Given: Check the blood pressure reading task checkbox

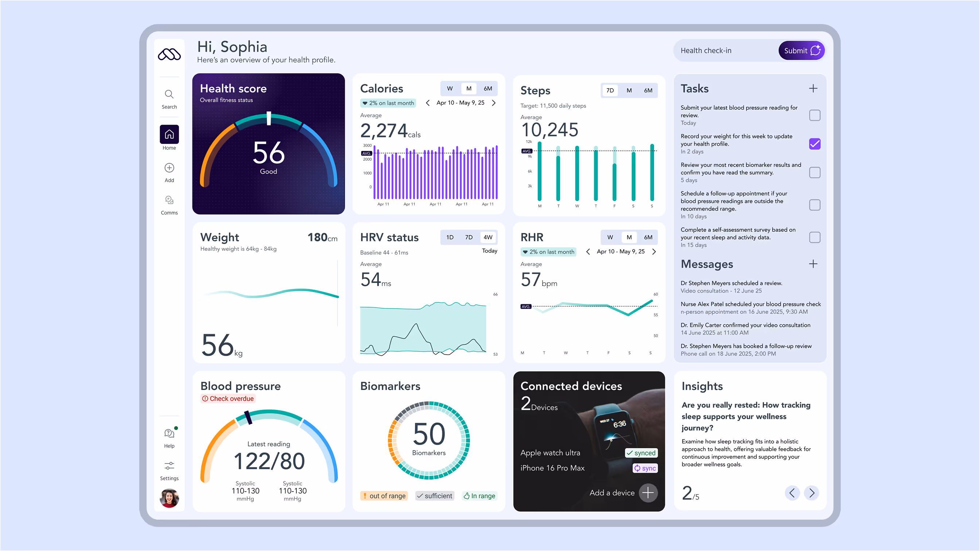Looking at the screenshot, I should point(814,115).
